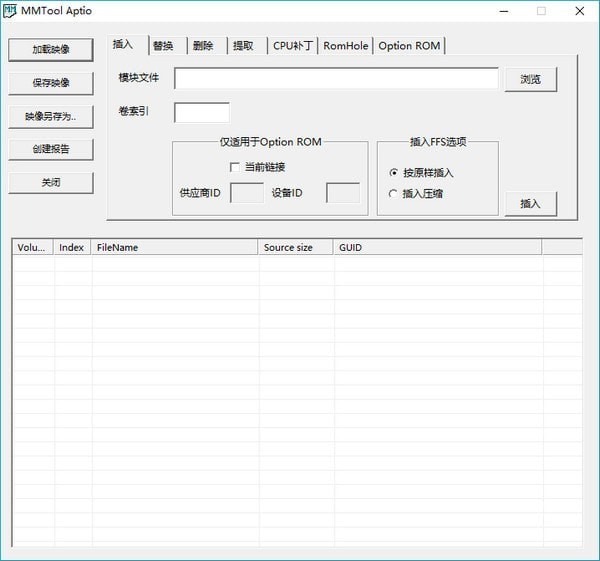Viewport: 600px width, 561px height.
Task: Enable the 当前链接 checkbox
Action: coord(235,167)
